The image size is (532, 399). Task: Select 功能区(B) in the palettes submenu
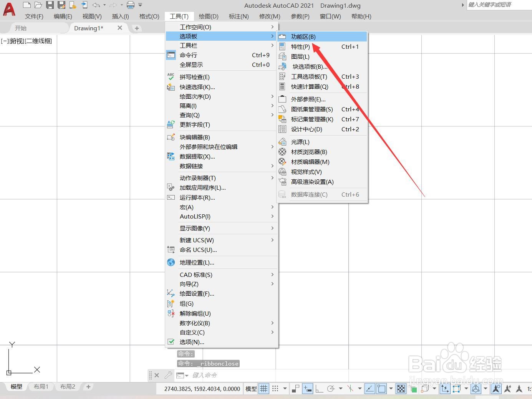click(x=322, y=36)
